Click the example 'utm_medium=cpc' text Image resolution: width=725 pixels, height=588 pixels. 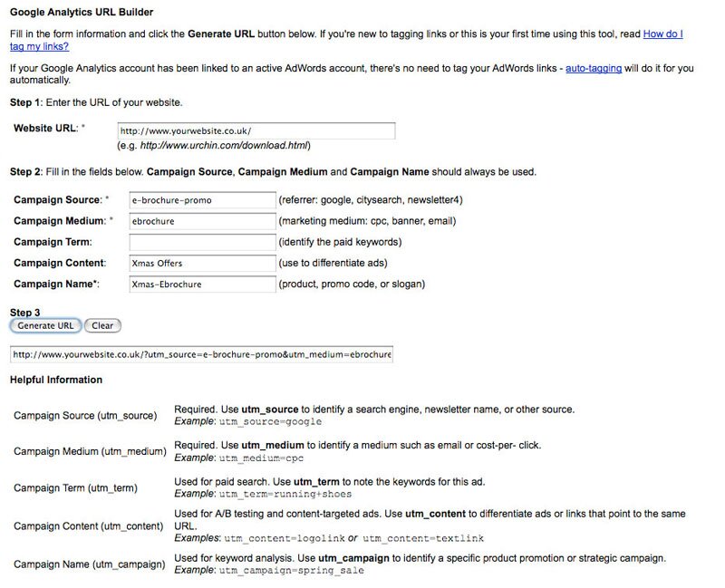pyautogui.click(x=261, y=458)
